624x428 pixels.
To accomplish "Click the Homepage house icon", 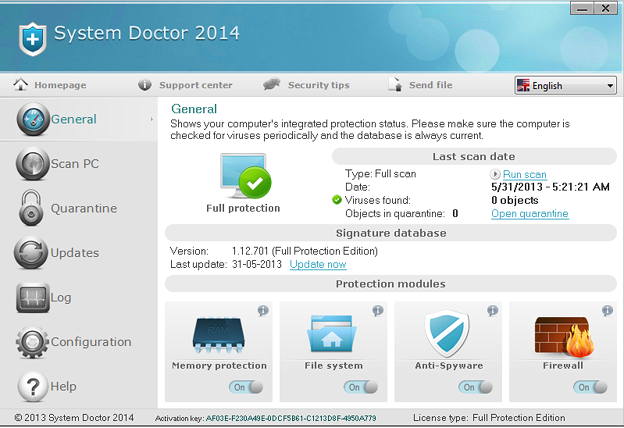I will point(20,84).
